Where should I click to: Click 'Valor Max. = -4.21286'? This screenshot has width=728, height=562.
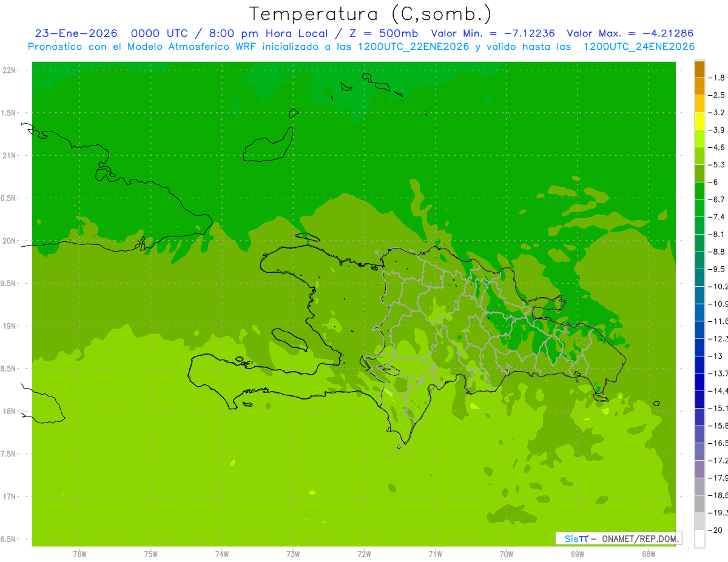tap(630, 34)
